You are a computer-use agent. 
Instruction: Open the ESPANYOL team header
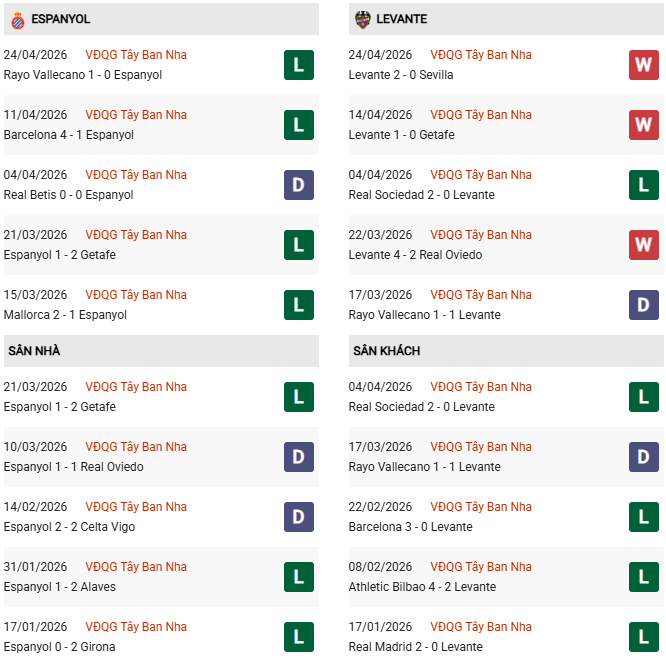(60, 19)
